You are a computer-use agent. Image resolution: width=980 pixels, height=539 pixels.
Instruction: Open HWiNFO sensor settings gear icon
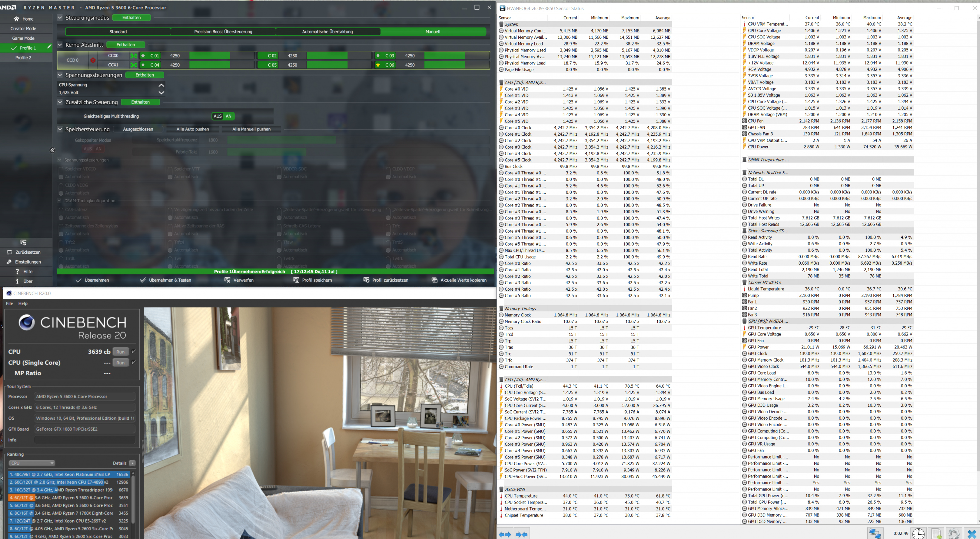(954, 533)
